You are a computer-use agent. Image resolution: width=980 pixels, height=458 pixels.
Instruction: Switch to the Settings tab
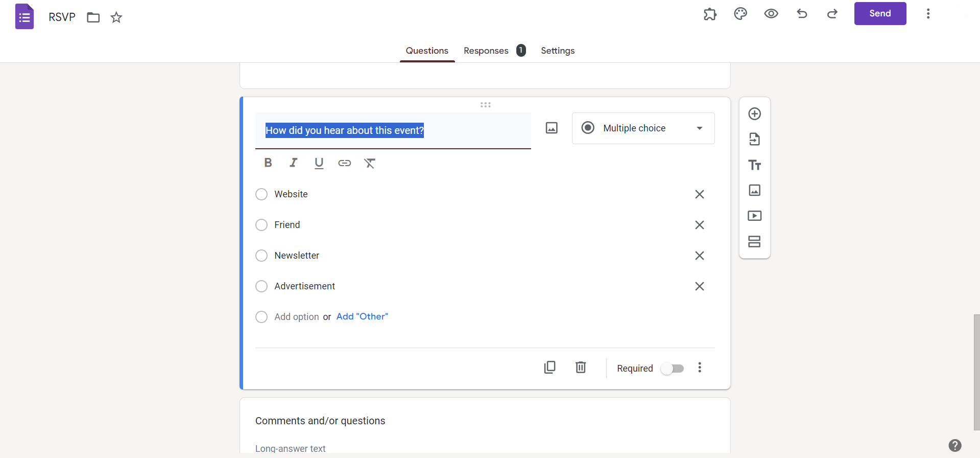pyautogui.click(x=558, y=51)
